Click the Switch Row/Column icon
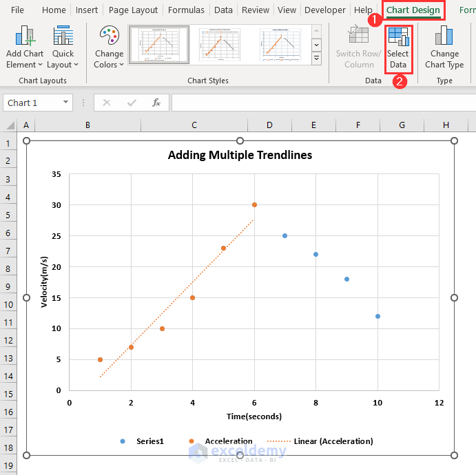 [358, 34]
